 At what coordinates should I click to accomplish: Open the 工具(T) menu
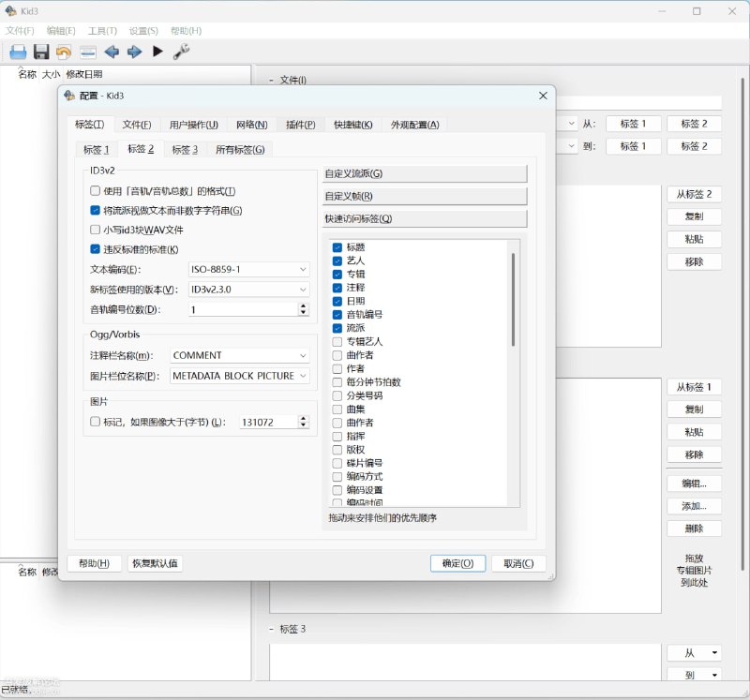click(x=102, y=31)
